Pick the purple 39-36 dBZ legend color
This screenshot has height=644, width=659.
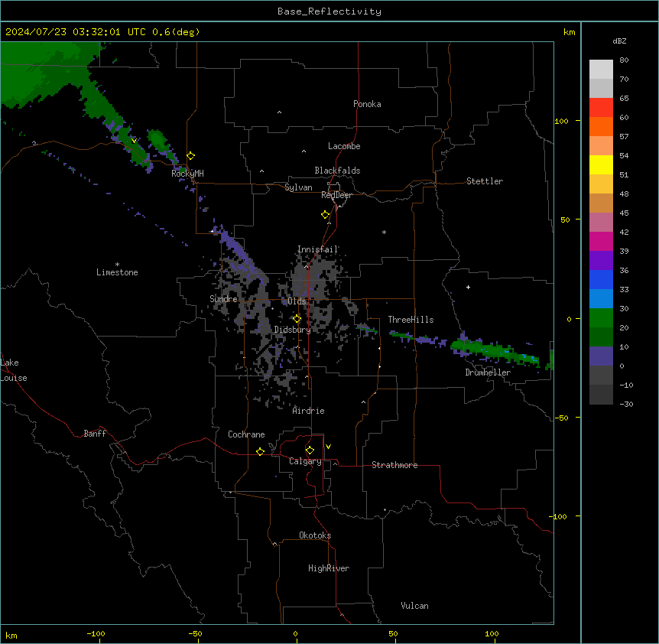click(x=601, y=261)
